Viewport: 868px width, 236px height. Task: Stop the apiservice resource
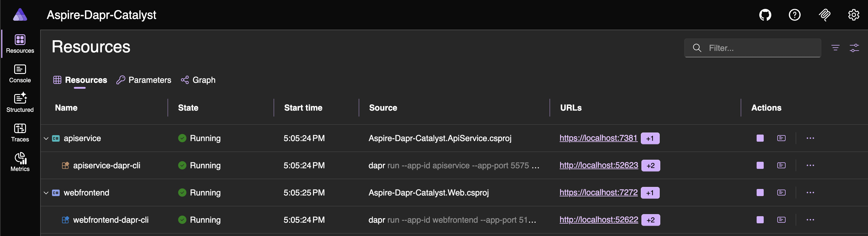760,138
